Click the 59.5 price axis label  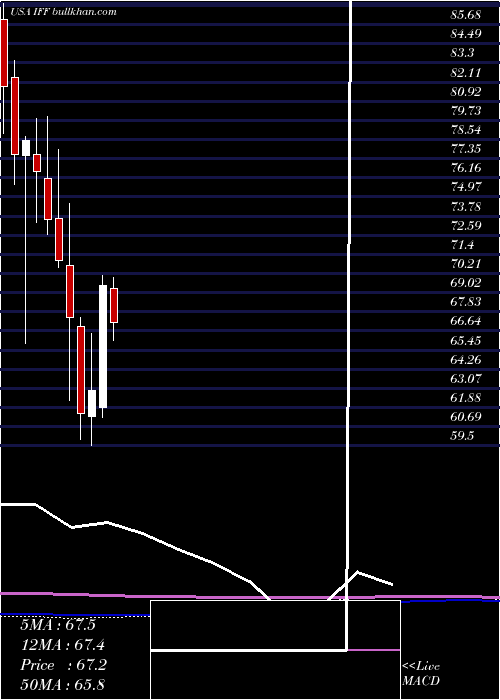[462, 436]
